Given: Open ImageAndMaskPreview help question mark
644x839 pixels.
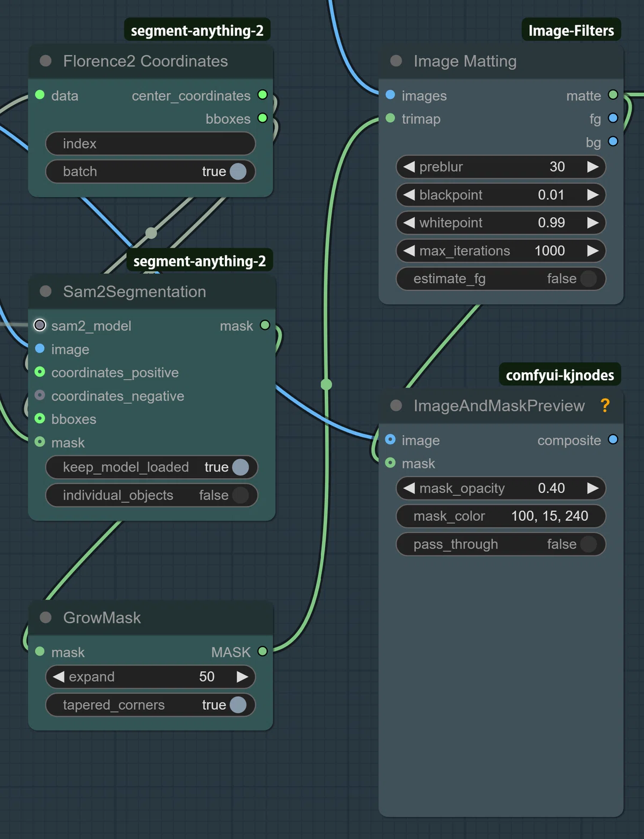Looking at the screenshot, I should point(605,406).
